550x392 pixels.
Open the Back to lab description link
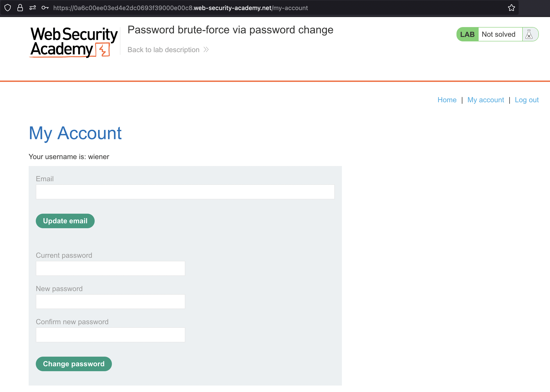(163, 50)
